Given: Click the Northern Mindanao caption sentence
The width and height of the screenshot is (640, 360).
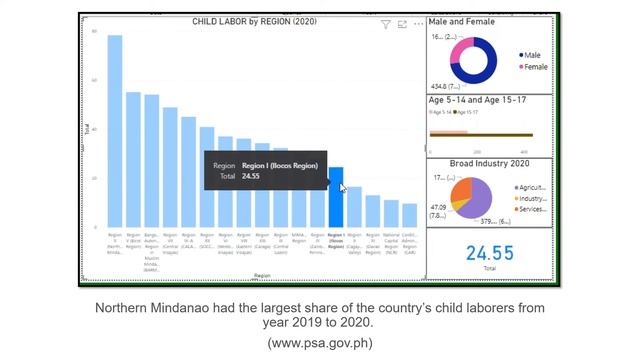Looking at the screenshot, I should [320, 315].
